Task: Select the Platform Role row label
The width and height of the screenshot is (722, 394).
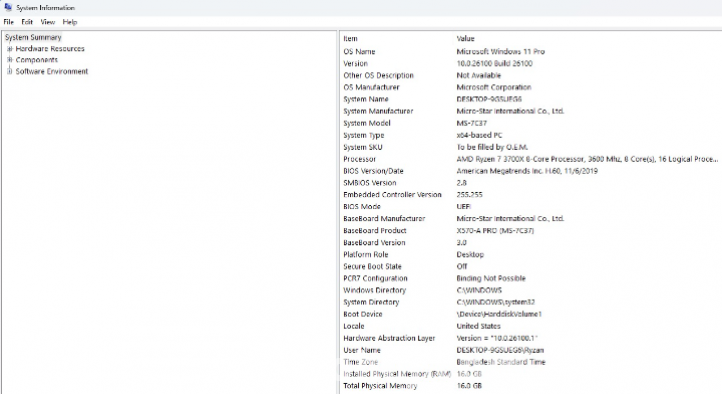Action: click(x=366, y=255)
